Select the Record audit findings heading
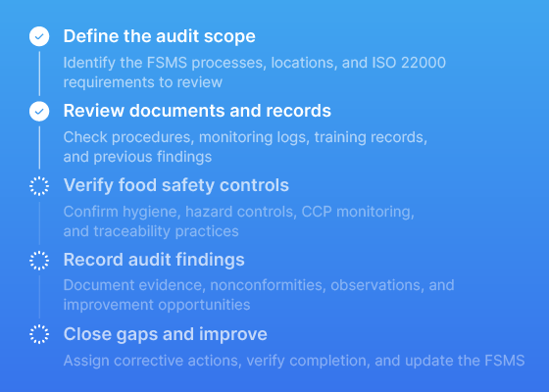549x392 pixels. (154, 260)
